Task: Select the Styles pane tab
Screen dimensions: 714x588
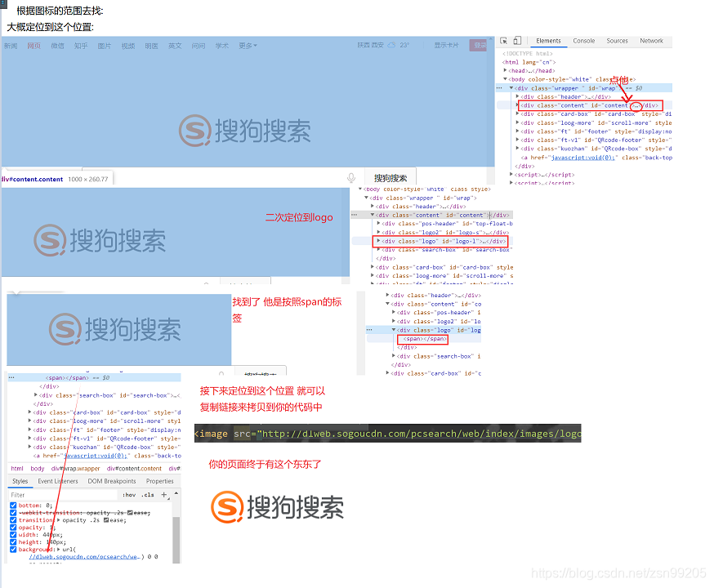Action: pos(20,481)
